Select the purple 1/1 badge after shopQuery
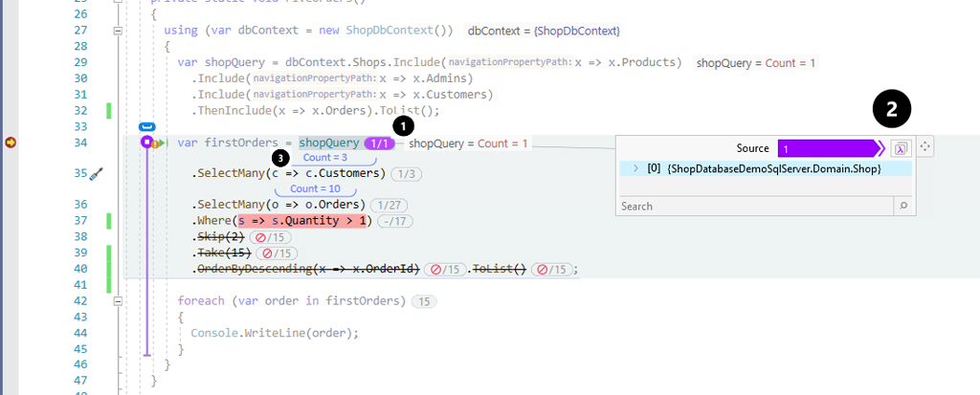Viewport: 980px width, 395px height. [379, 143]
